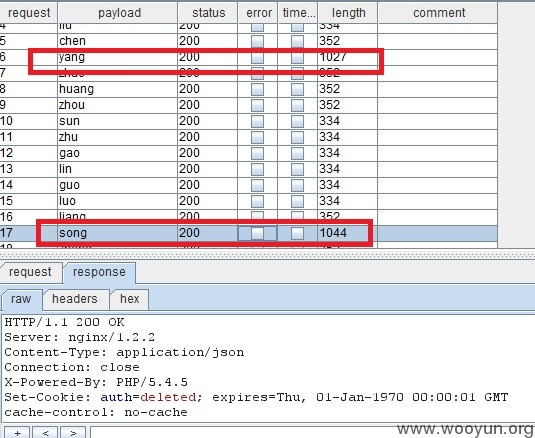Toggle error checkbox in the chen row
535x438 pixels.
[258, 41]
